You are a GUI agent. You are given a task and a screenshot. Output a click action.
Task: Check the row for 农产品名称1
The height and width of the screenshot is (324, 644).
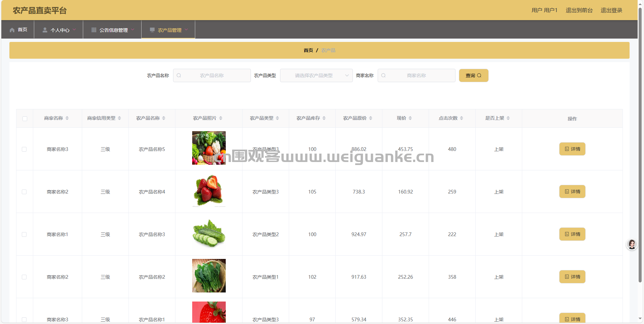pyautogui.click(x=24, y=320)
